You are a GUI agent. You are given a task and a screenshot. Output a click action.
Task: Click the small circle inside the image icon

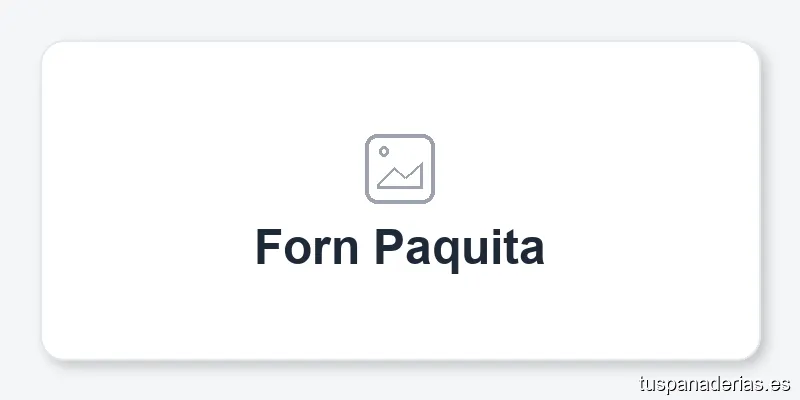coord(384,152)
